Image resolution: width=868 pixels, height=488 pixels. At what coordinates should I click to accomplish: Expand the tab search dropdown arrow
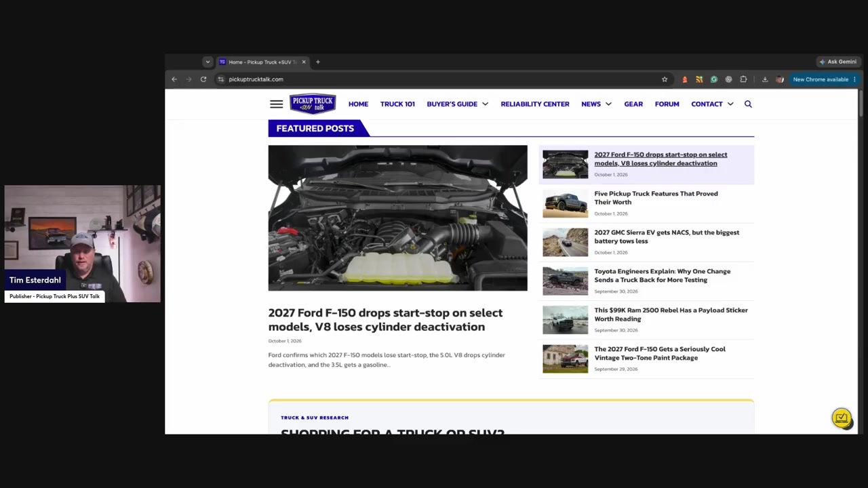pyautogui.click(x=208, y=62)
